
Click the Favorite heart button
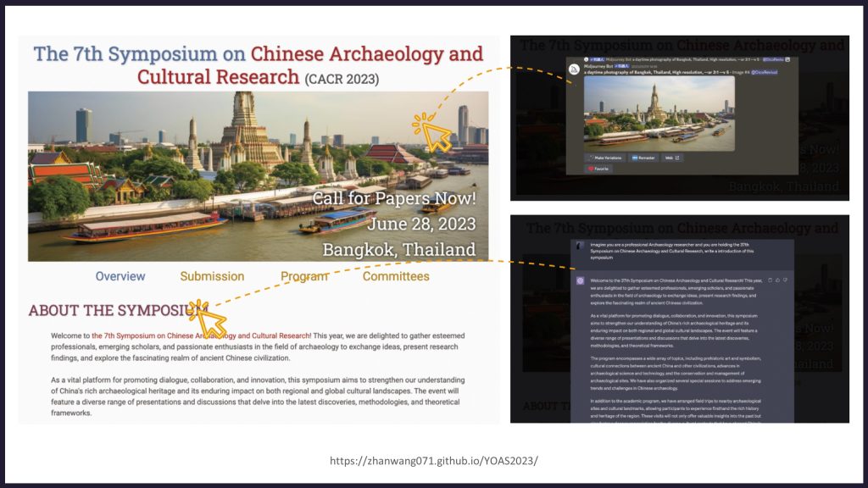598,169
